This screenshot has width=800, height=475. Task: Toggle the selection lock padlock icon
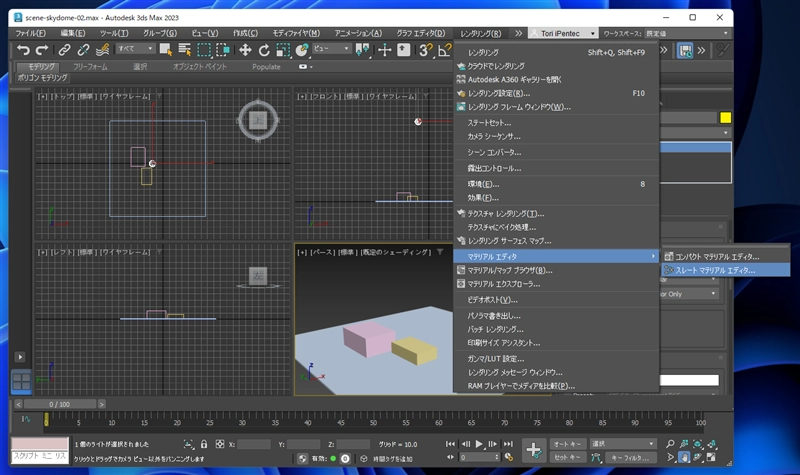coord(204,444)
